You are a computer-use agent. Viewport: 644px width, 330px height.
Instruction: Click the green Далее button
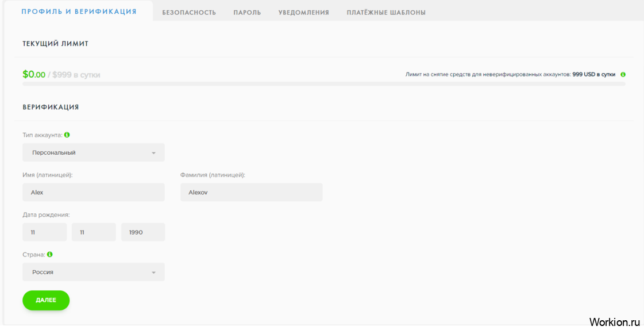click(46, 301)
